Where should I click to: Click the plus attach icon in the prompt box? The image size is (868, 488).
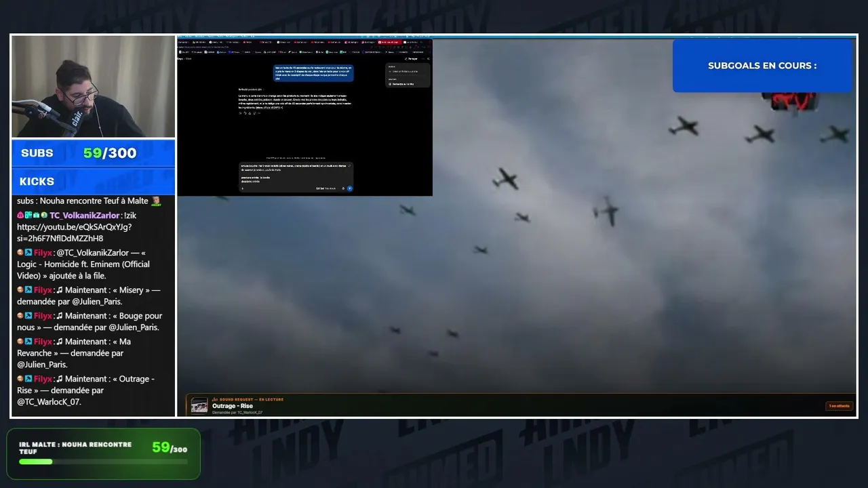click(242, 188)
